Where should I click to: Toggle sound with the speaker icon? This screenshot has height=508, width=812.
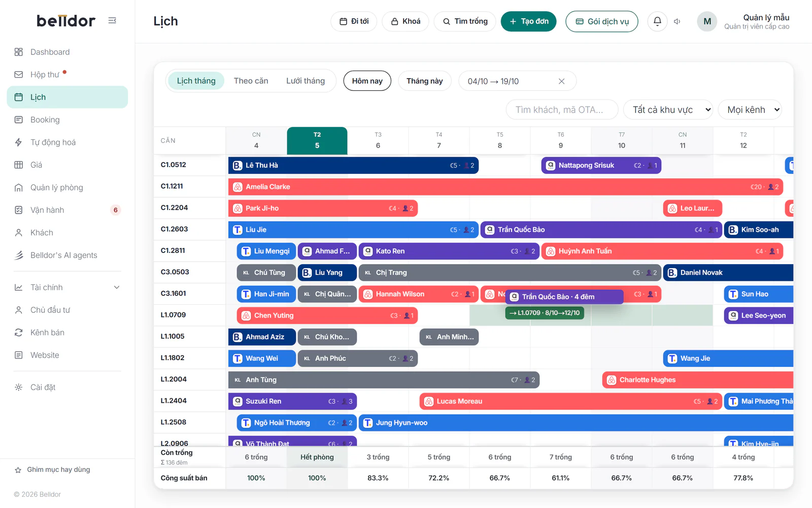pos(677,21)
